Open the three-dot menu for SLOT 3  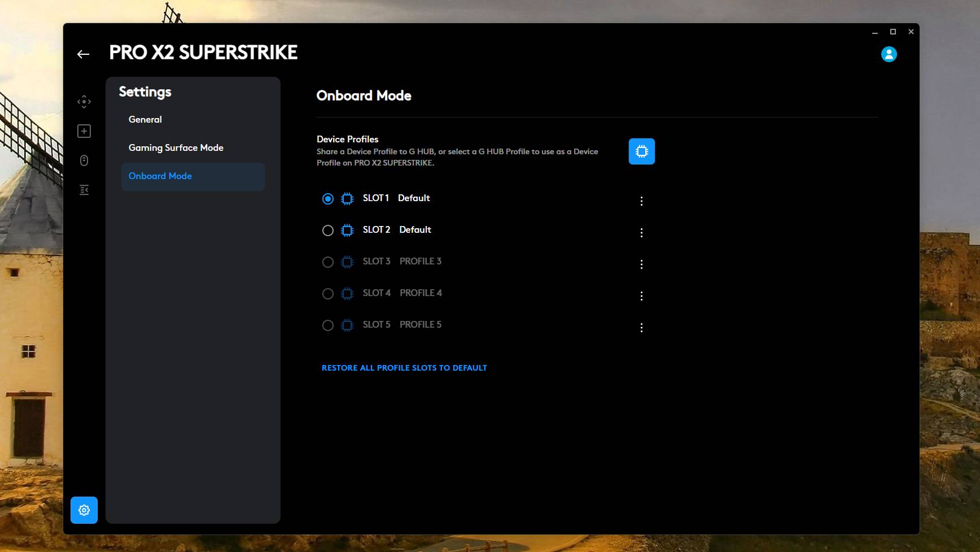[641, 264]
